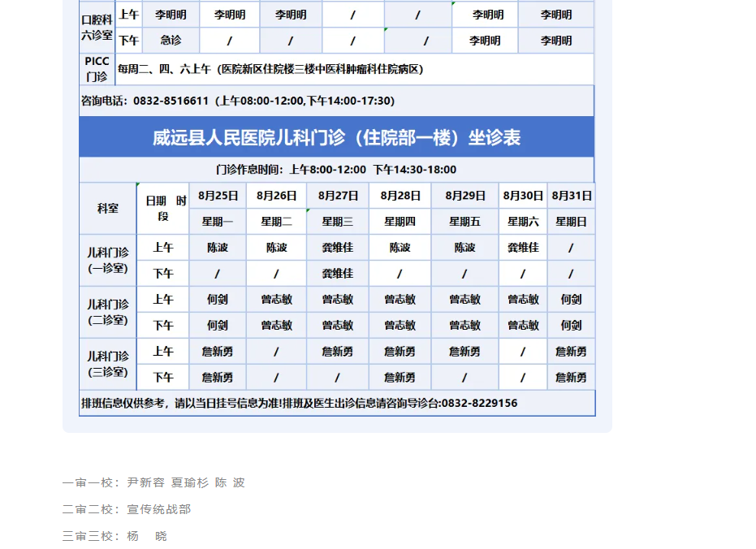Select the 二审二校 宣传统战部 line
The width and height of the screenshot is (756, 549).
point(127,509)
